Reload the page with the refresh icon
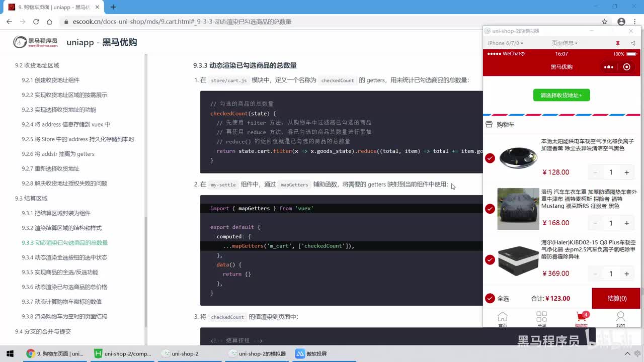This screenshot has height=362, width=644. (36, 22)
